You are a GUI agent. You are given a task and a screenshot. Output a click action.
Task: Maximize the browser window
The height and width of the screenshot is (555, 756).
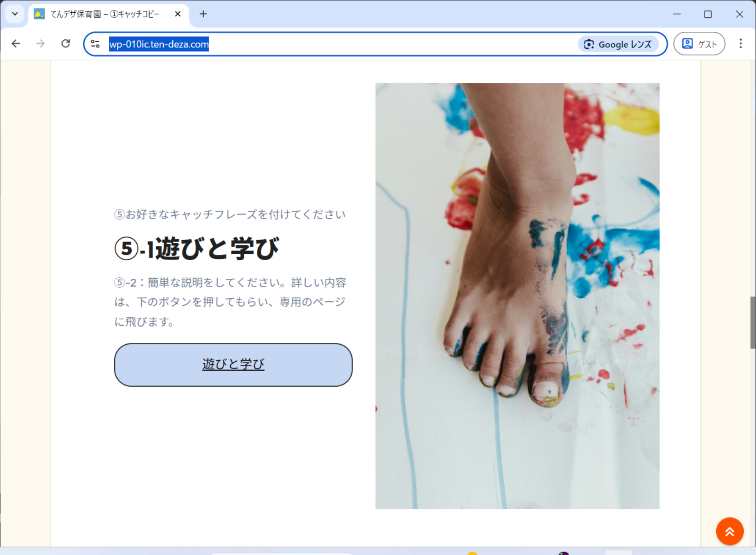coord(708,14)
